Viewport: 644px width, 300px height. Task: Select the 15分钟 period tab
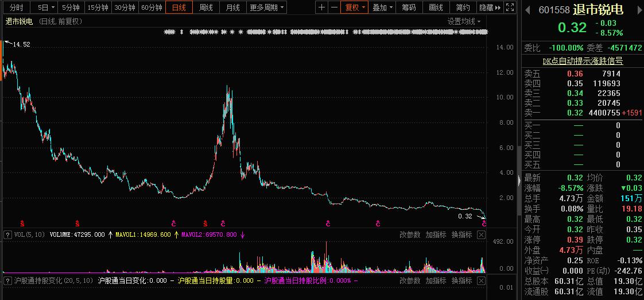[x=98, y=7]
